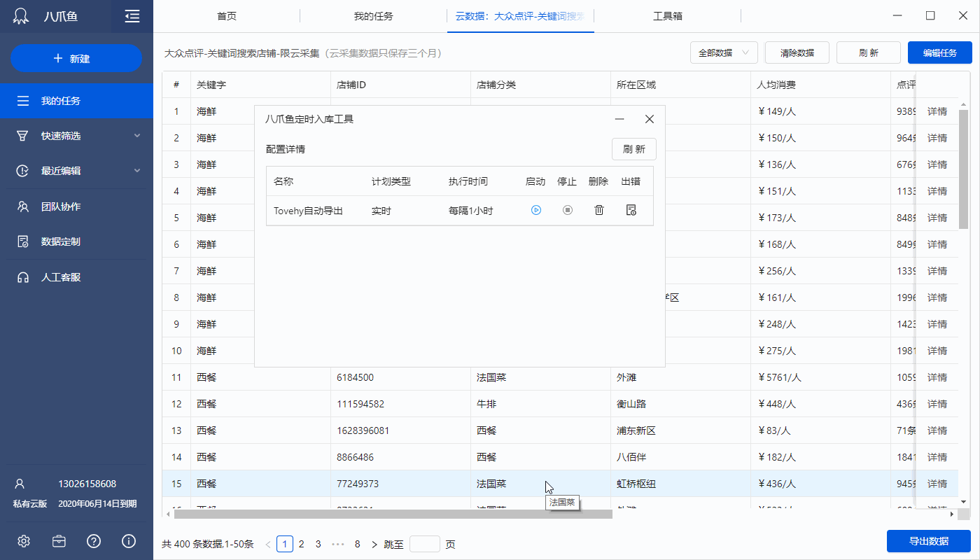
Task: Start the Tovehy自动导出 scheduled task
Action: (x=535, y=209)
